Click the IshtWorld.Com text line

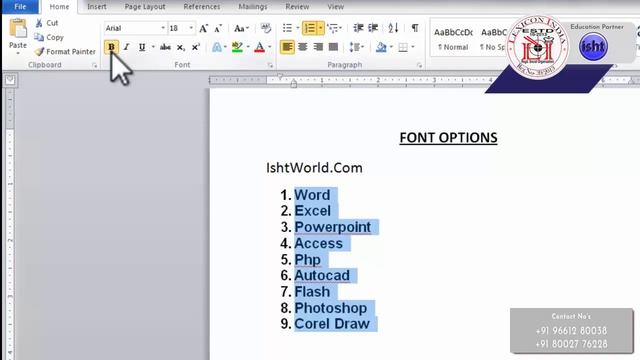(314, 168)
